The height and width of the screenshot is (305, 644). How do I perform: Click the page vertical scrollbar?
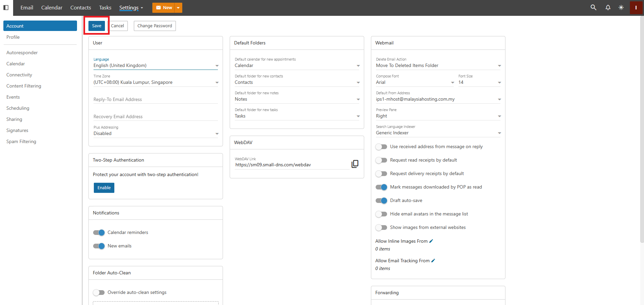point(642,129)
